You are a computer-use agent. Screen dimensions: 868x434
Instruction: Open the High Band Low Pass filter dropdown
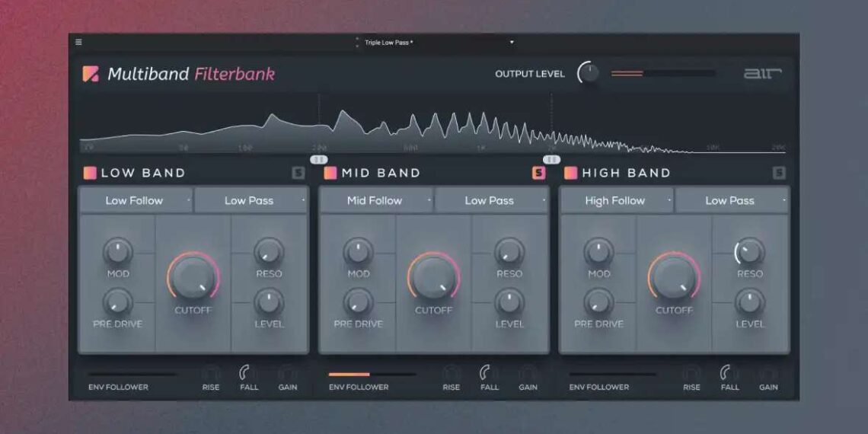731,200
